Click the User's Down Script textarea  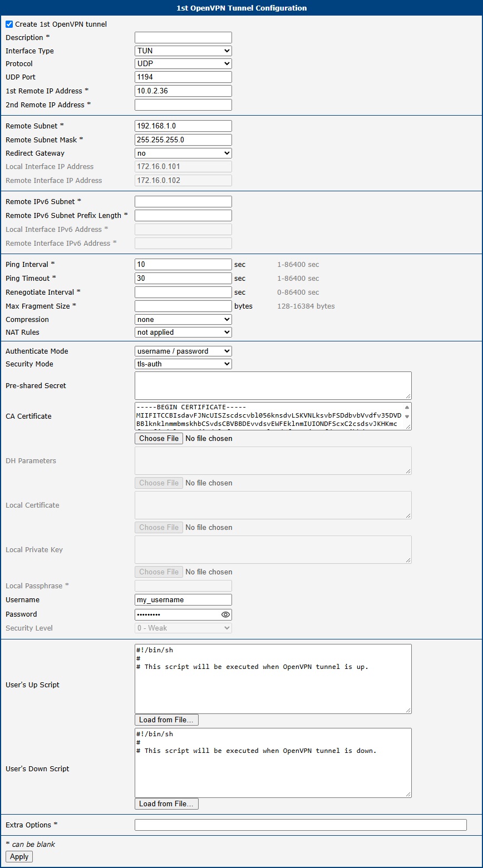(273, 763)
